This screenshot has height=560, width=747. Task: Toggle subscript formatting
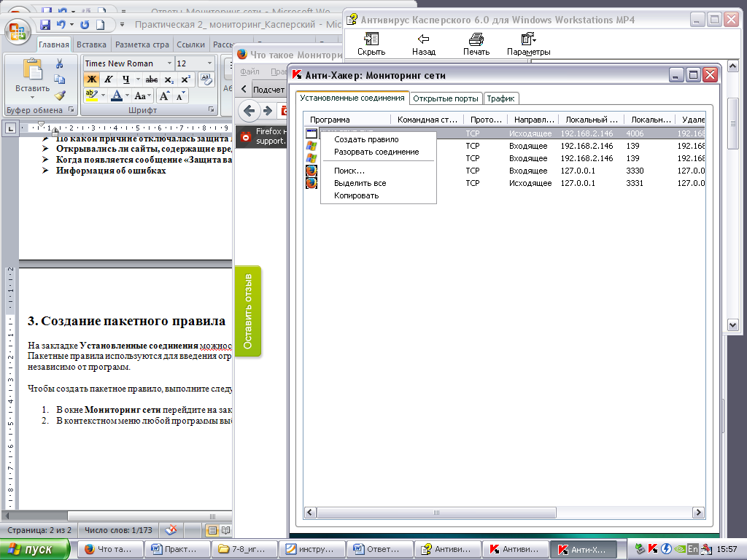pos(169,79)
